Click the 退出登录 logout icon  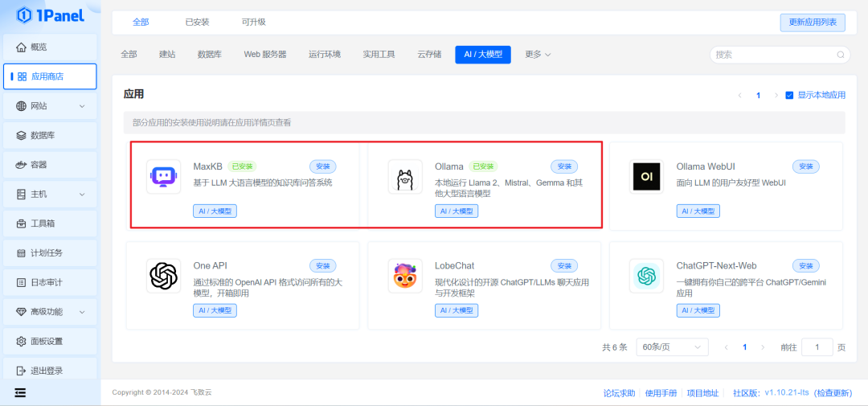tap(21, 371)
